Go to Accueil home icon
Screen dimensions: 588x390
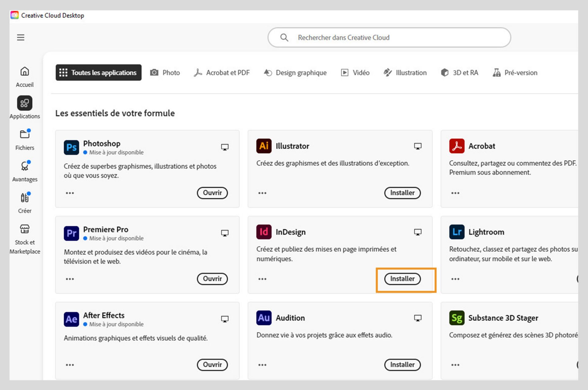pyautogui.click(x=24, y=71)
